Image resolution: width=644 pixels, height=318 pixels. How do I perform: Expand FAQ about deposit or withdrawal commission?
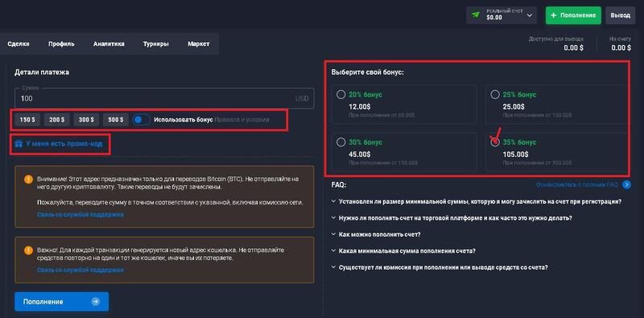pyautogui.click(x=440, y=267)
